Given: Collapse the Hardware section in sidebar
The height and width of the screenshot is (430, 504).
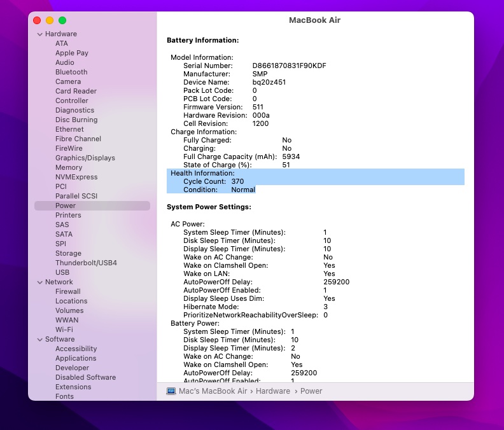Looking at the screenshot, I should tap(39, 34).
